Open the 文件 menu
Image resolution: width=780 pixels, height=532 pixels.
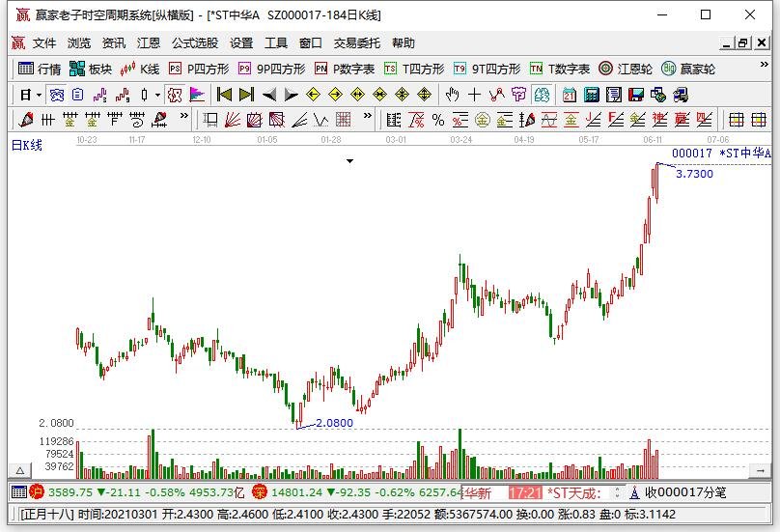tap(44, 43)
